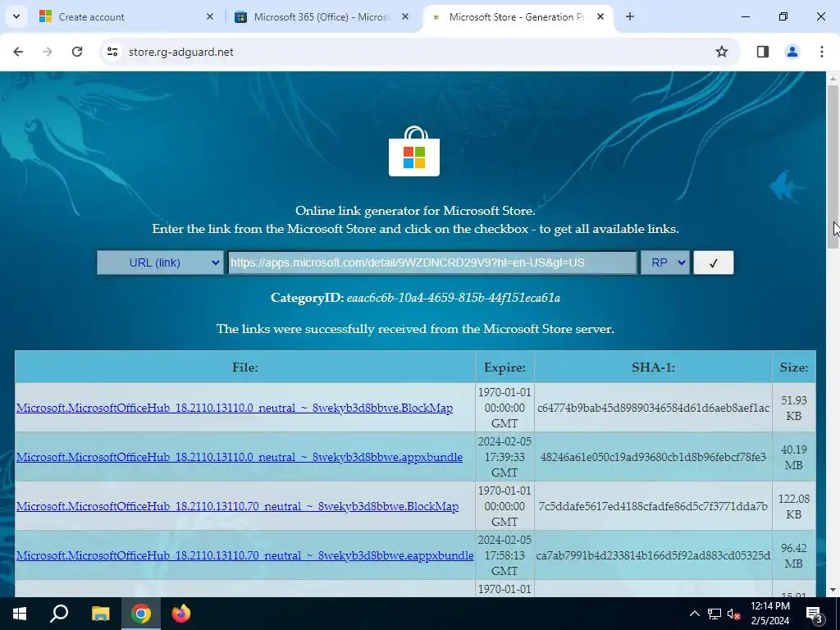
Task: Click the 122.08 KB size cell
Action: click(794, 506)
